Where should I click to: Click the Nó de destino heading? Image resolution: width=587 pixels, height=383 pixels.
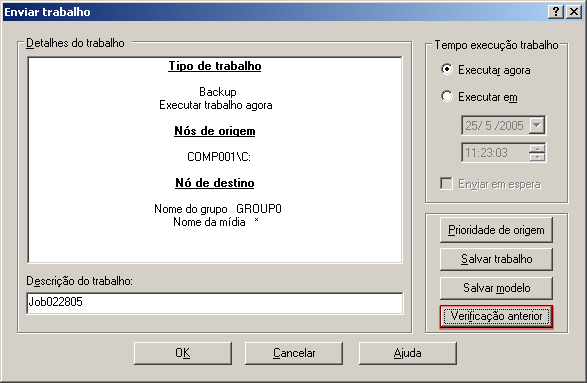point(215,183)
